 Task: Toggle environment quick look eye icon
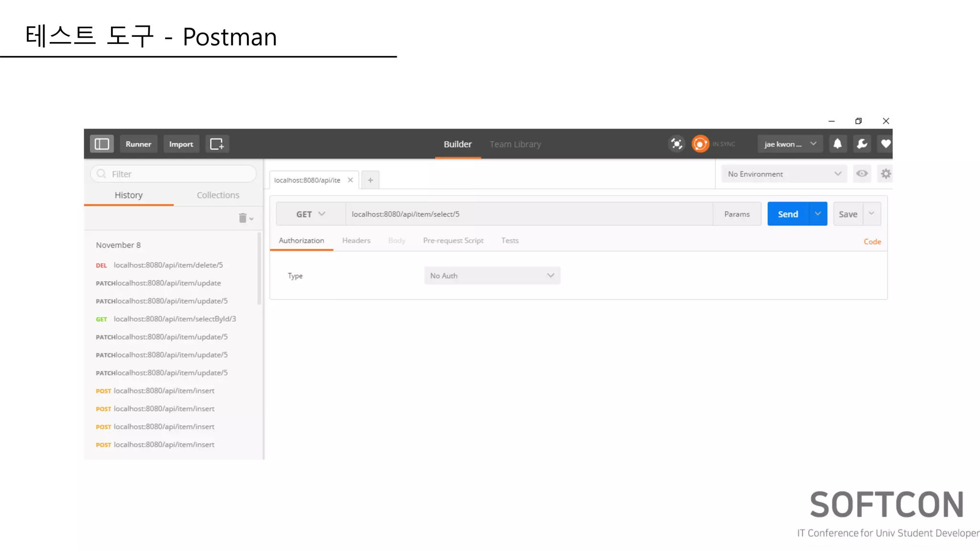pyautogui.click(x=862, y=174)
